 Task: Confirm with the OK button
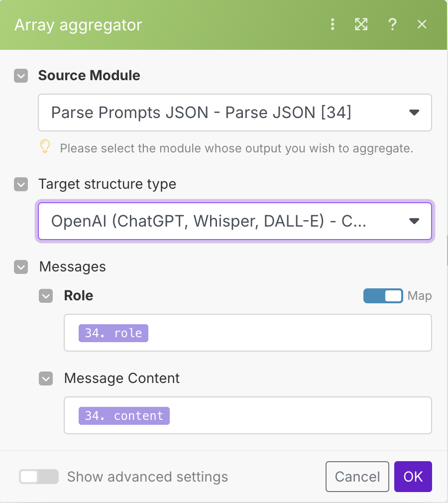tap(413, 477)
